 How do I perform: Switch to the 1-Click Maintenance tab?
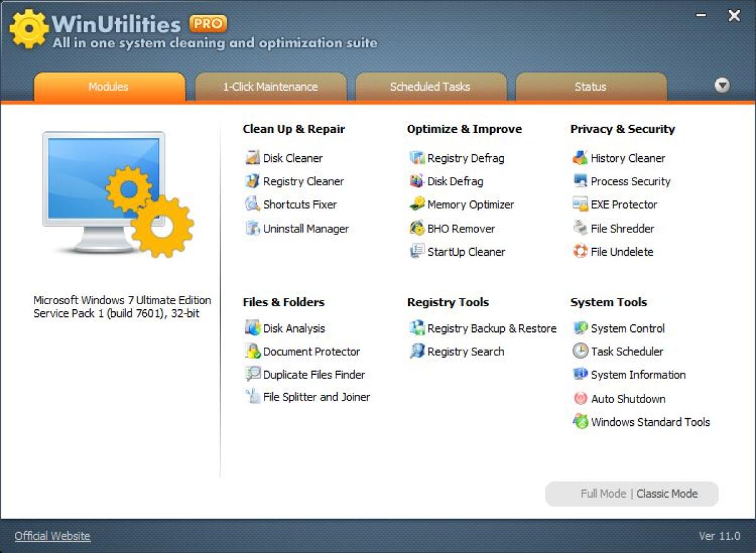(x=270, y=87)
